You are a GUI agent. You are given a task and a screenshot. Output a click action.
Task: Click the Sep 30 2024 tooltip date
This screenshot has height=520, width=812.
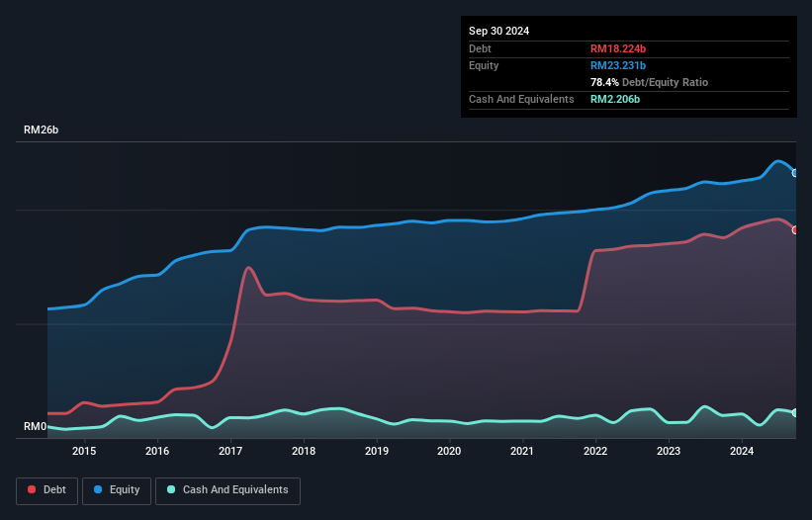tap(498, 31)
